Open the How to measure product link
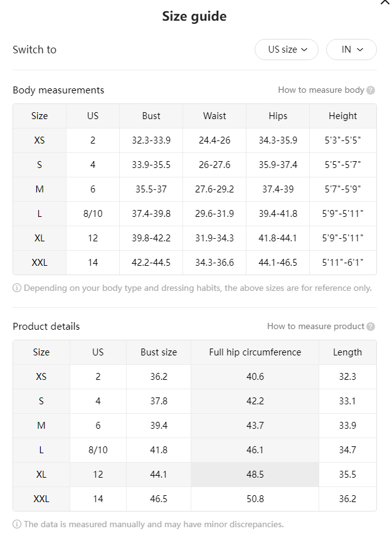 (x=315, y=326)
